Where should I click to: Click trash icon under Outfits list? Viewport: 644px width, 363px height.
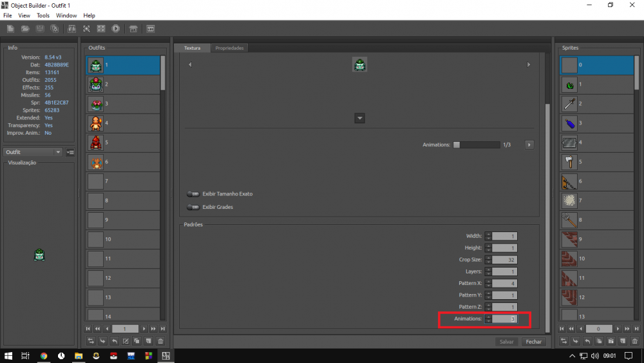(x=160, y=341)
